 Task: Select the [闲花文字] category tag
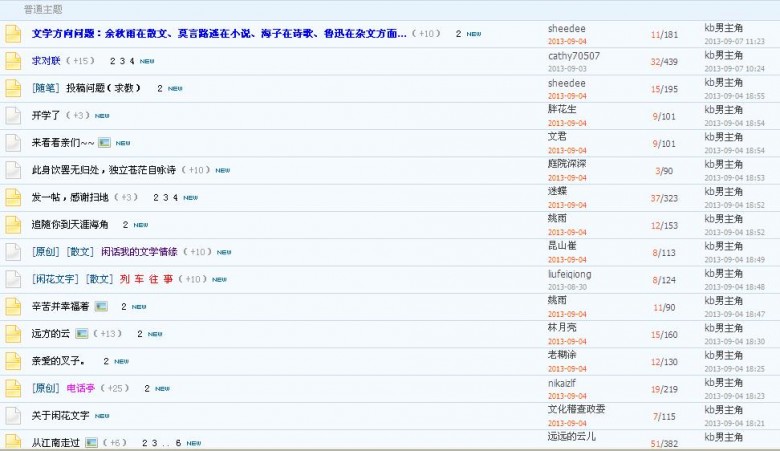(55, 279)
